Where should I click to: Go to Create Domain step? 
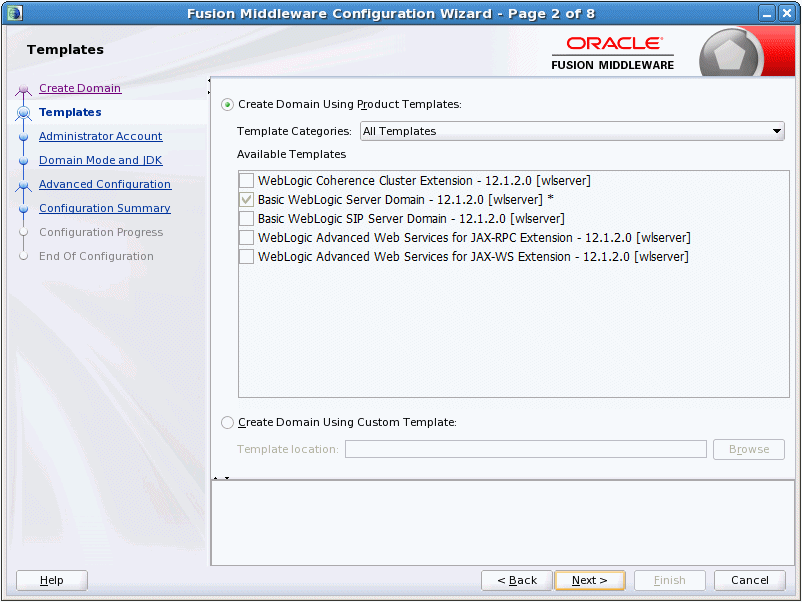tap(80, 88)
